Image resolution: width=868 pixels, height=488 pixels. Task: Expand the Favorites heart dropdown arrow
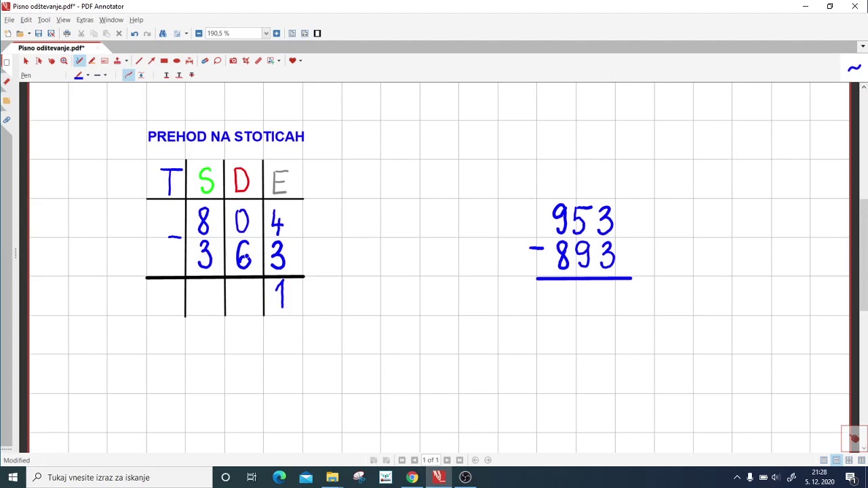pyautogui.click(x=300, y=61)
